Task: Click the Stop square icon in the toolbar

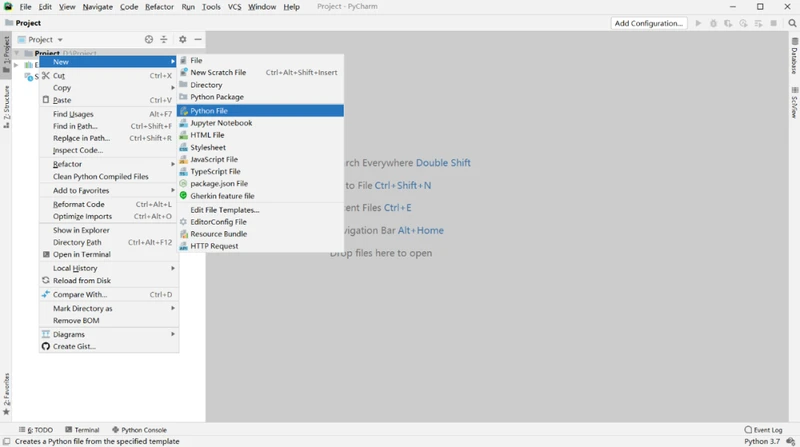Action: [773, 23]
